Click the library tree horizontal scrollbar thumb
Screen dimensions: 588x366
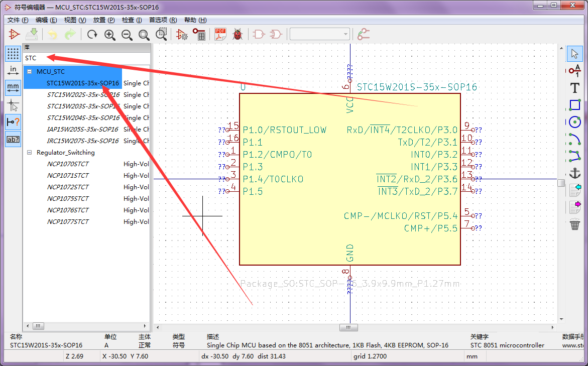(x=38, y=326)
